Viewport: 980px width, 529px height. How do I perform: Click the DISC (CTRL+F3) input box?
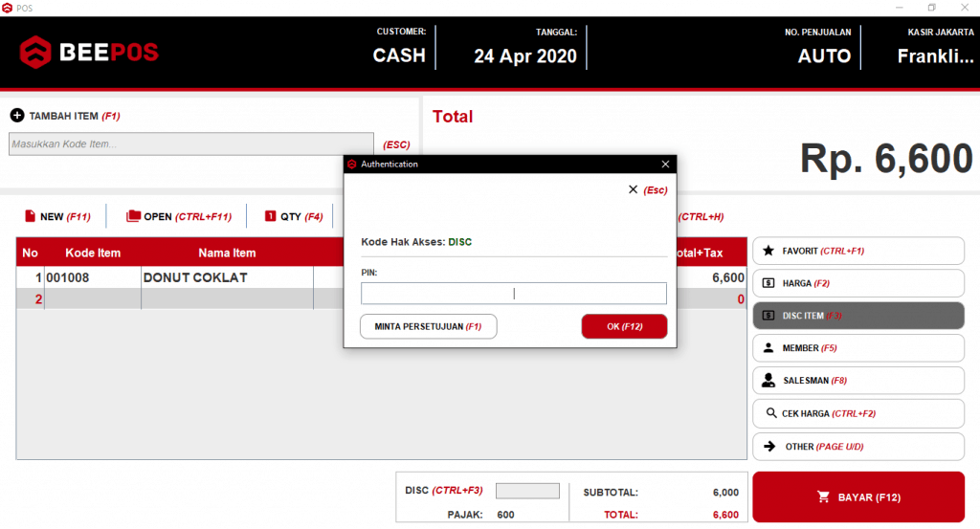527,491
